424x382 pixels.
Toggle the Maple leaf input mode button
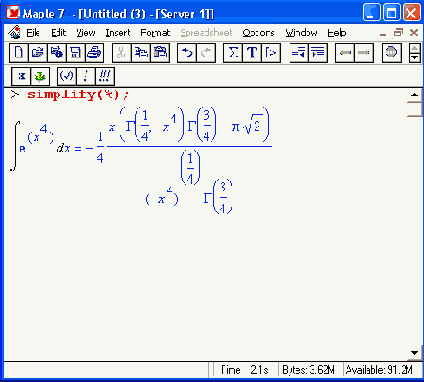[x=40, y=76]
